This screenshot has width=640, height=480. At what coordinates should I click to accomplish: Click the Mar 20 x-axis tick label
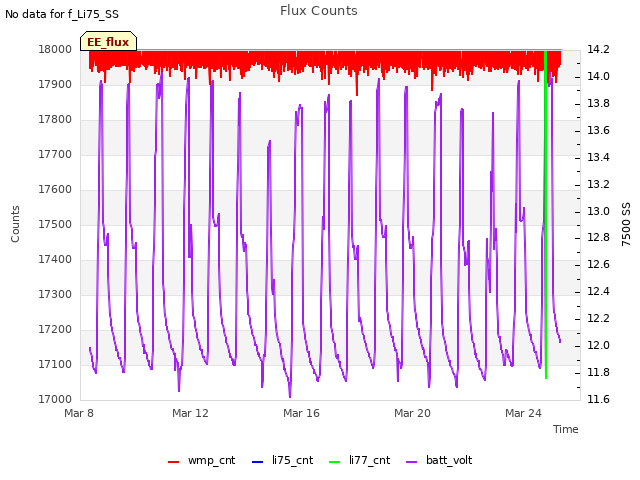tap(412, 413)
